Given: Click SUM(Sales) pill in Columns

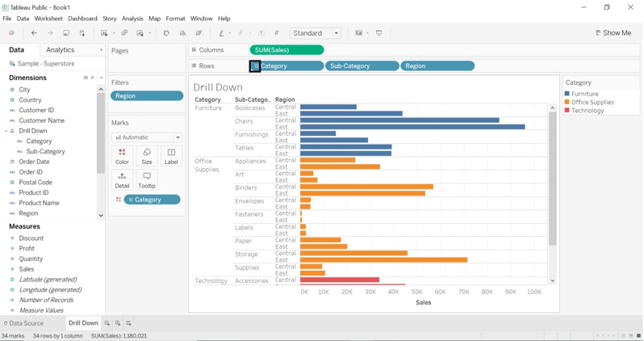Looking at the screenshot, I should click(x=286, y=50).
